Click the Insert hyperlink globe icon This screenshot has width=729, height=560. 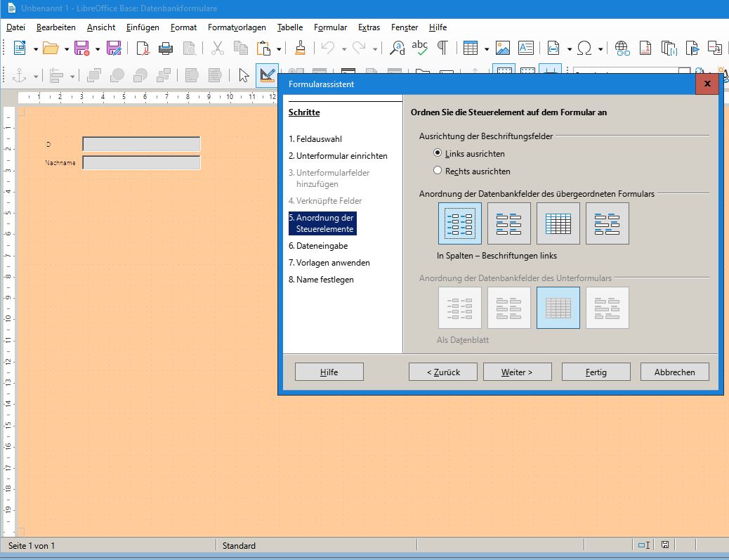click(x=622, y=48)
